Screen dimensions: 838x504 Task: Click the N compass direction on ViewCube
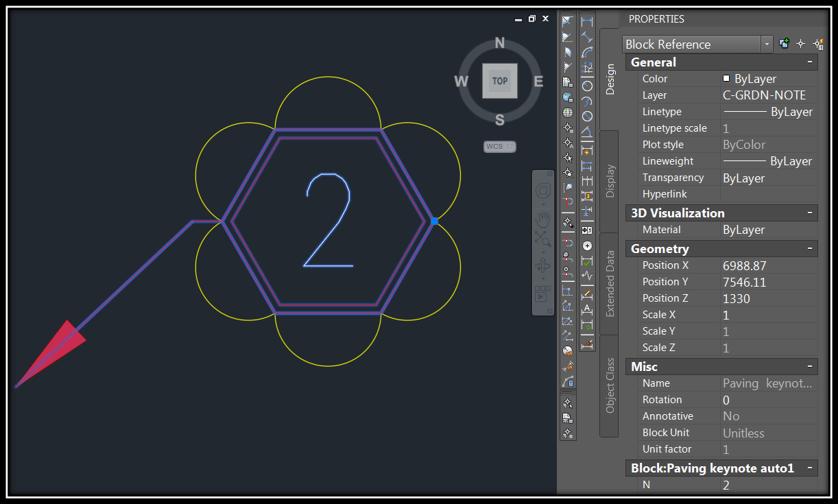500,44
